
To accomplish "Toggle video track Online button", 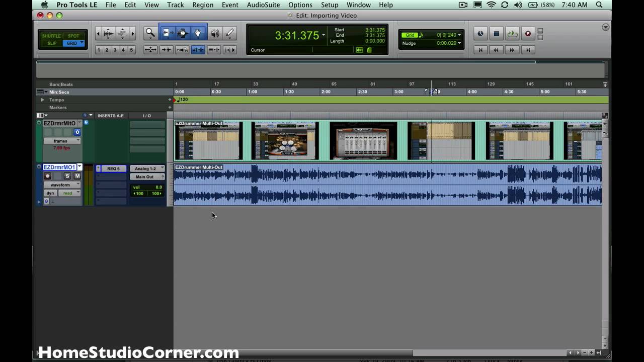I will coord(77,132).
